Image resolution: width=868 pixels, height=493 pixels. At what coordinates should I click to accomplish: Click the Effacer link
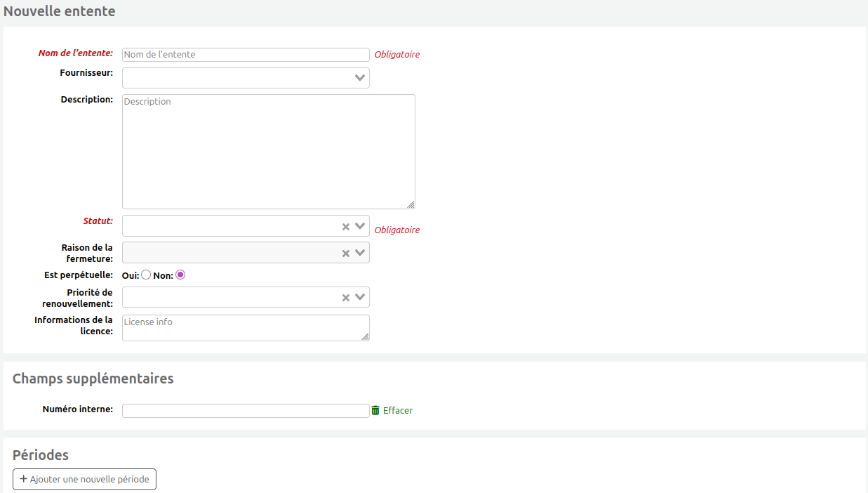(x=398, y=411)
